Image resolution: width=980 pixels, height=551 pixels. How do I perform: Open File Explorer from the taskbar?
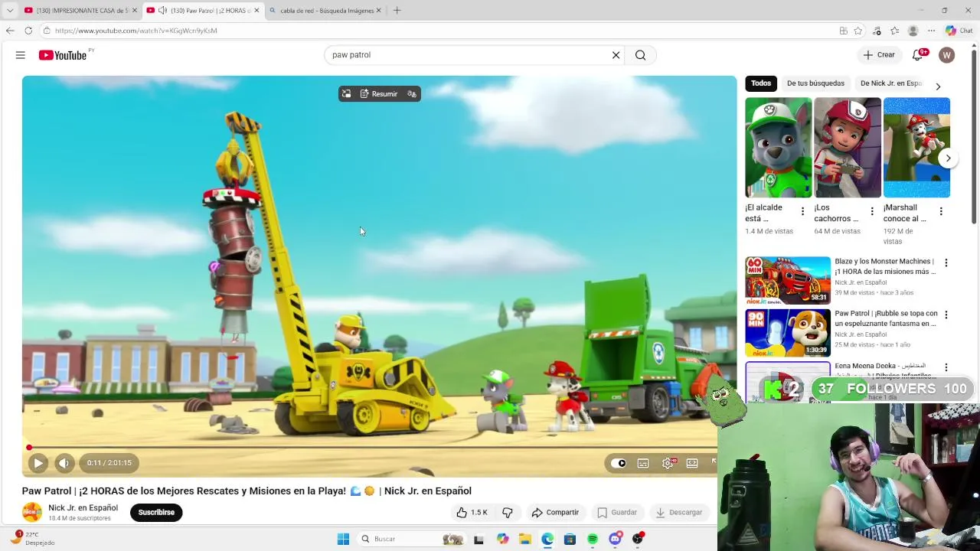(x=525, y=539)
